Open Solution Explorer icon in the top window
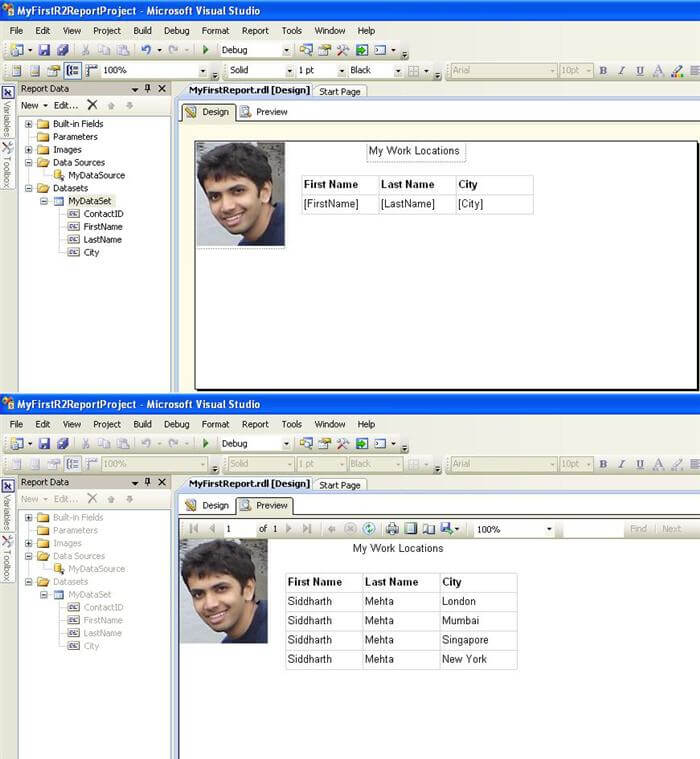Viewport: 700px width, 759px height. [x=306, y=50]
